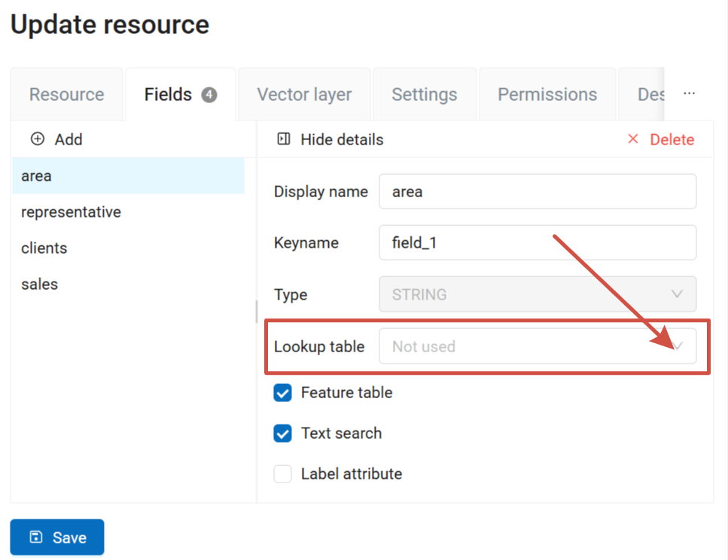Disable the Text search checkbox
This screenshot has height=560, width=728.
[x=282, y=434]
